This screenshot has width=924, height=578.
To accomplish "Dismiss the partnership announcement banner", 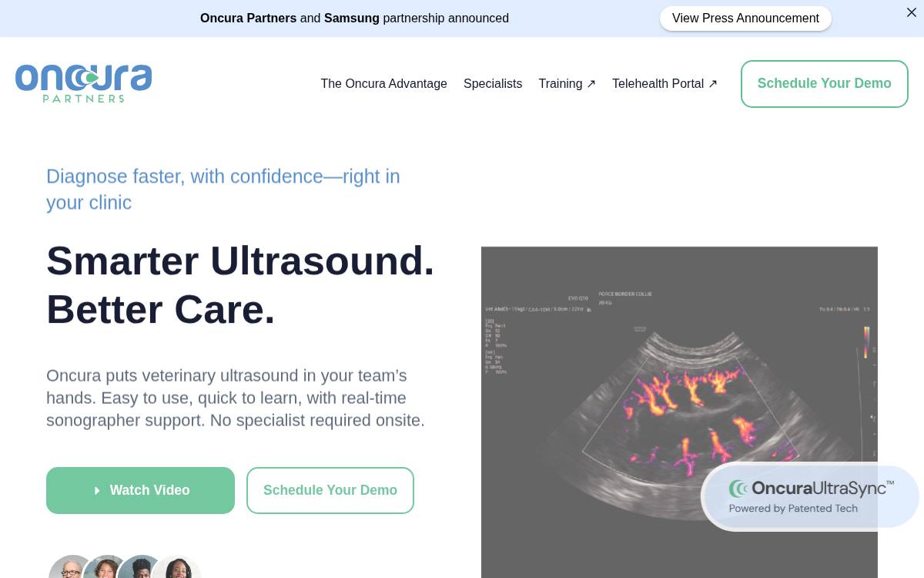I will coord(912,12).
